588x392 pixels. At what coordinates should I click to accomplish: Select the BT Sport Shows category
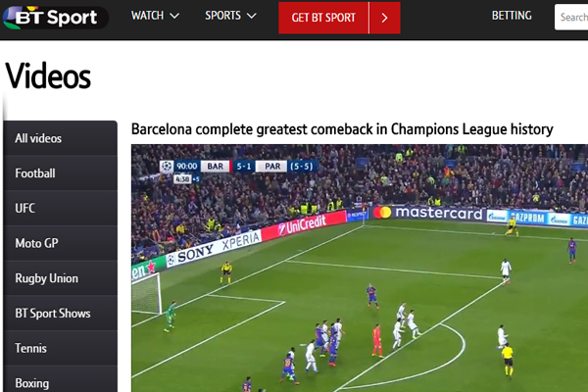coord(61,313)
